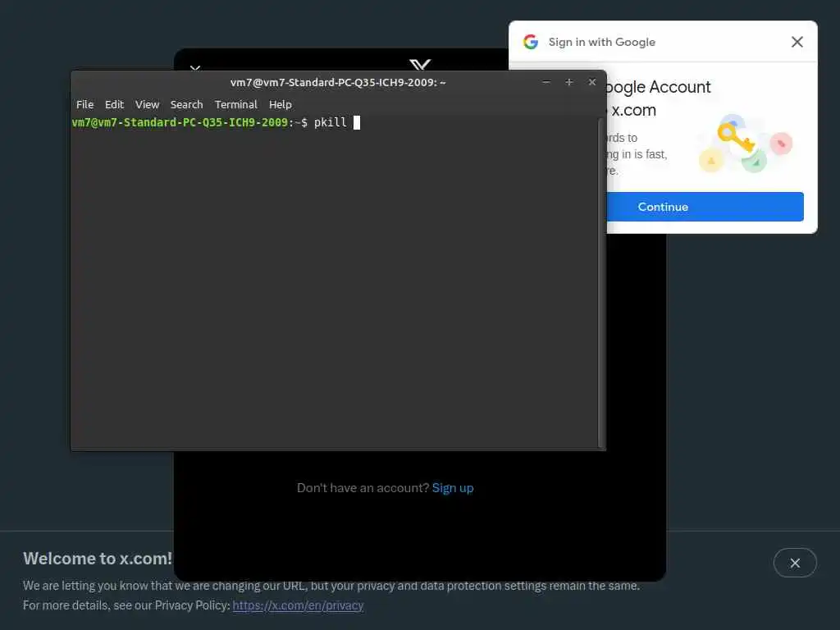840x630 pixels.
Task: Dismiss the Welcome to x.com banner
Action: pos(794,563)
